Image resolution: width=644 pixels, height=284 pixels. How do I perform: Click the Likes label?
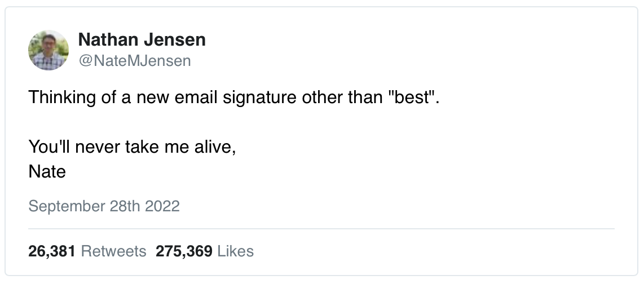click(x=235, y=251)
